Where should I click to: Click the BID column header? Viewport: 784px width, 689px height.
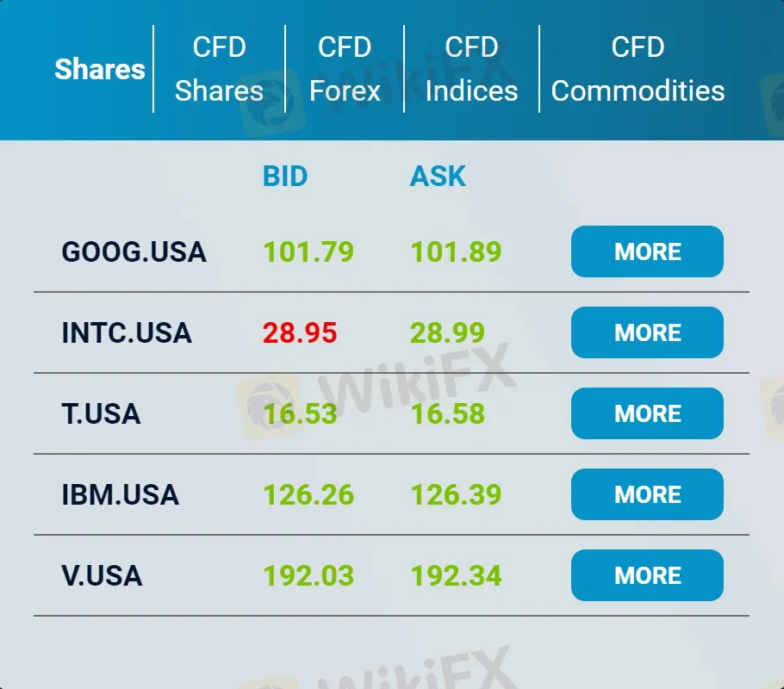click(x=285, y=177)
